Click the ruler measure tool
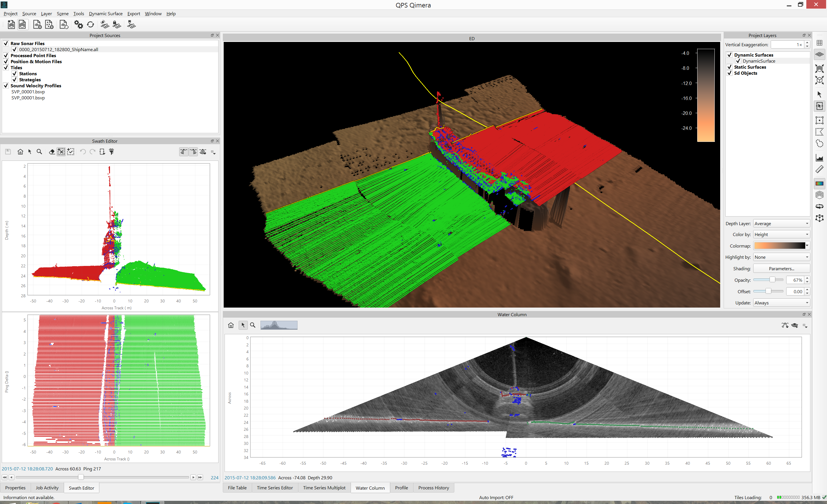The image size is (827, 504). point(819,169)
